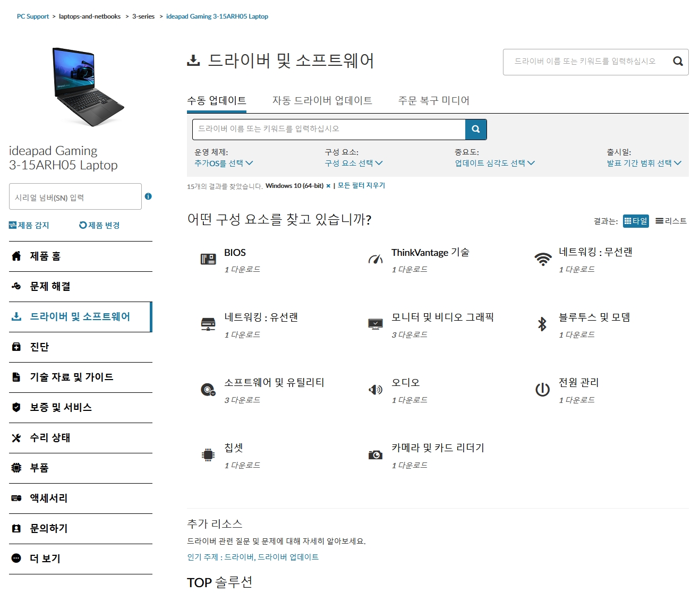
Task: Keep results view on 타일
Action: pyautogui.click(x=636, y=221)
